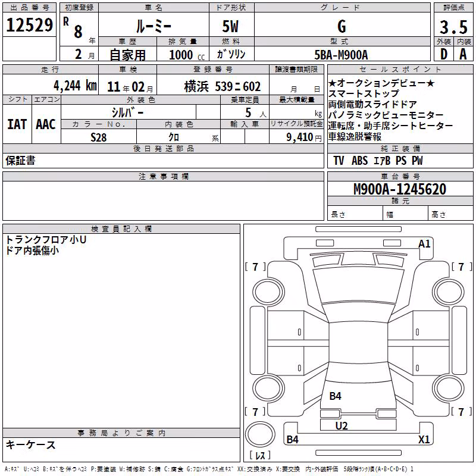This screenshot has height=476, width=476.
Task: Click the grade value G
Action: pyautogui.click(x=342, y=26)
